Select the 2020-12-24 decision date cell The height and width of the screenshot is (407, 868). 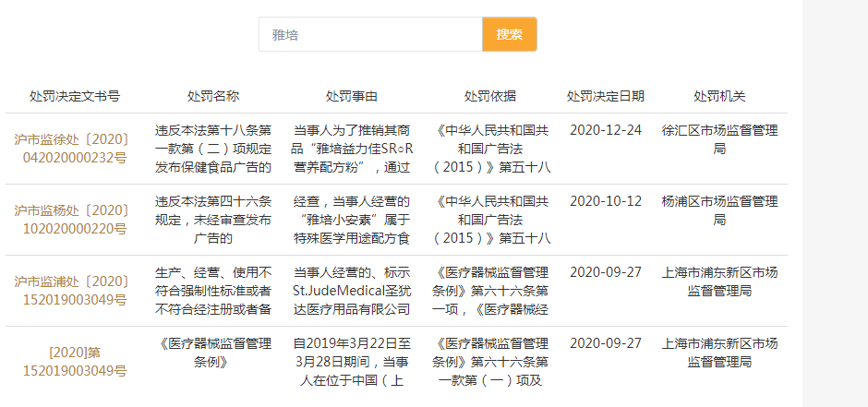[x=606, y=129]
